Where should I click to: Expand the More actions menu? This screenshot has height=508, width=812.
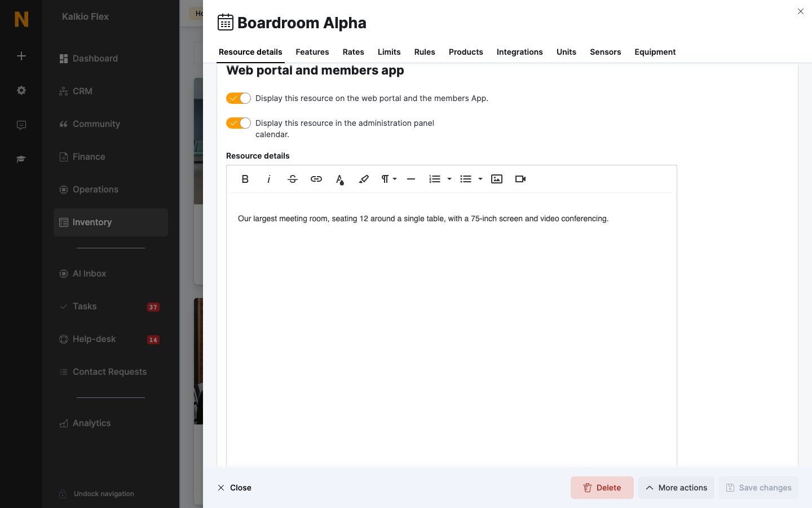point(676,488)
